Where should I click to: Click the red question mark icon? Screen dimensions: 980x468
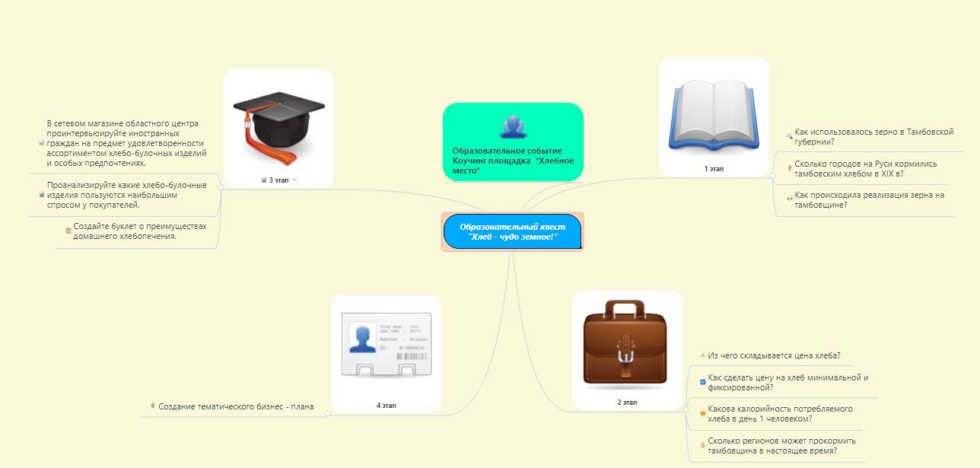pyautogui.click(x=789, y=168)
